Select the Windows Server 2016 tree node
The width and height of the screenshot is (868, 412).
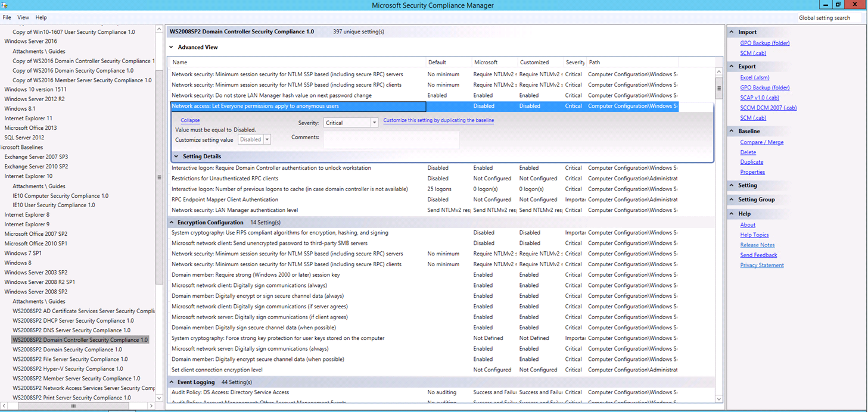[30, 42]
